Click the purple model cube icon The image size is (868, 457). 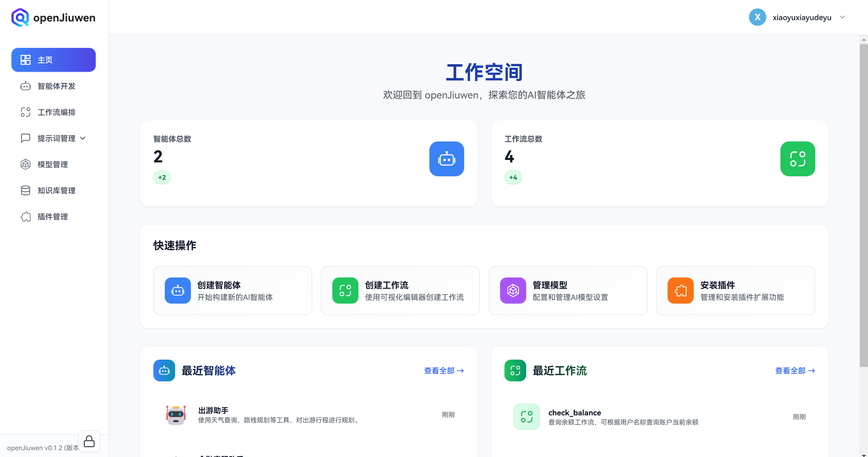(x=513, y=290)
